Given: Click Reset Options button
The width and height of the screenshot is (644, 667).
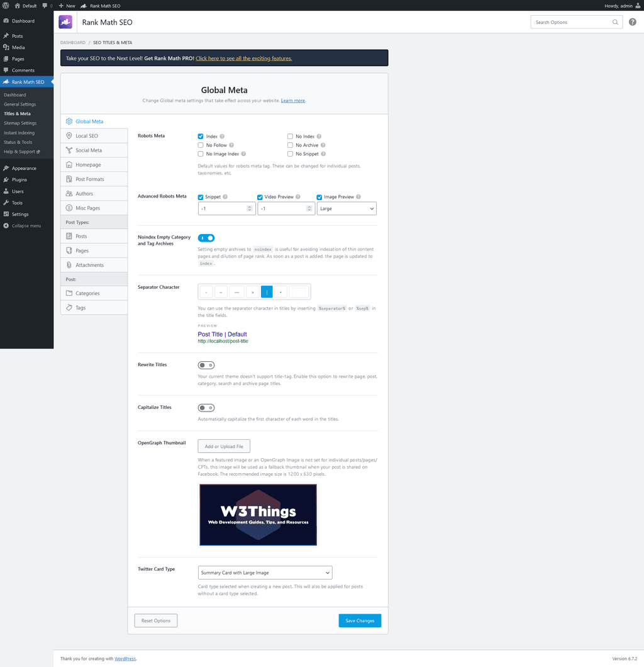Looking at the screenshot, I should click(156, 620).
